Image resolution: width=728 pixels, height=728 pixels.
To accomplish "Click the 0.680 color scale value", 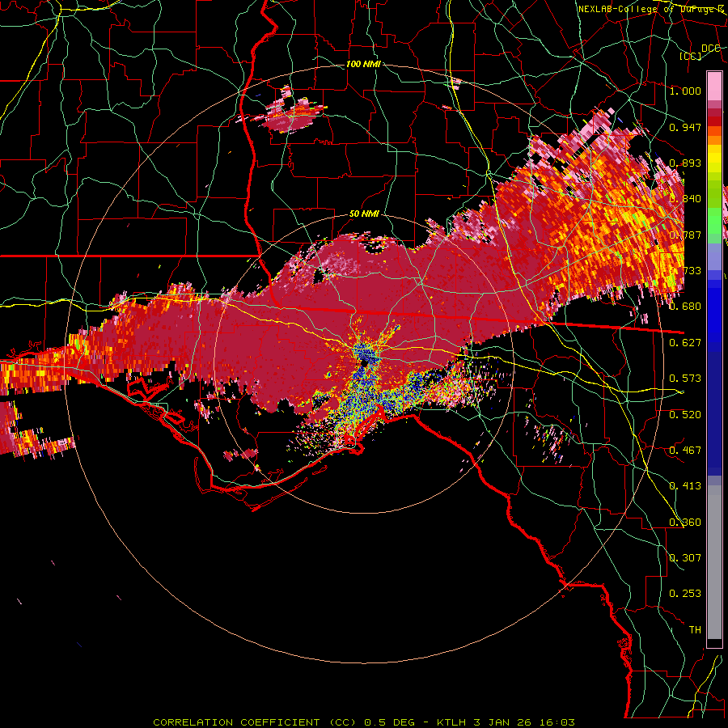I will [685, 307].
